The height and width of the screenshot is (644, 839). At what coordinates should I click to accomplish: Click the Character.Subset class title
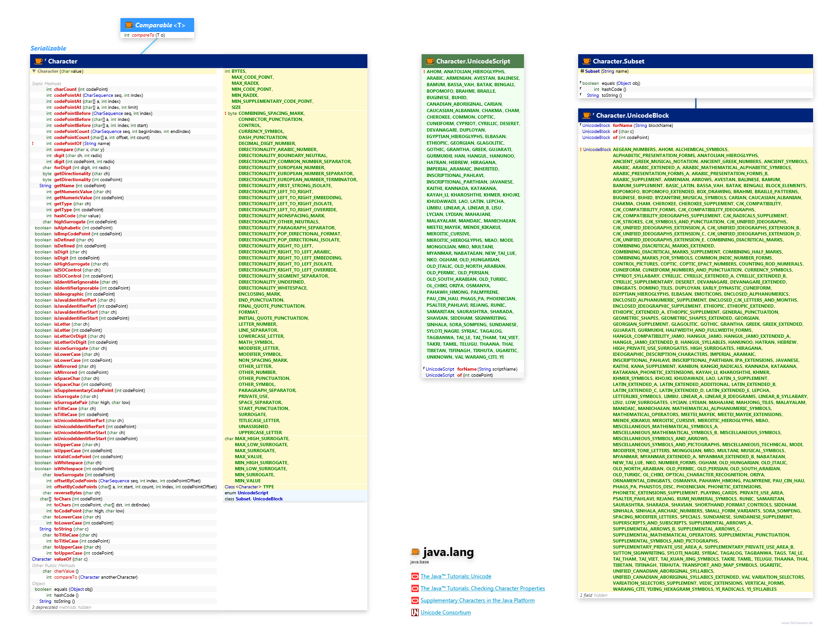618,61
